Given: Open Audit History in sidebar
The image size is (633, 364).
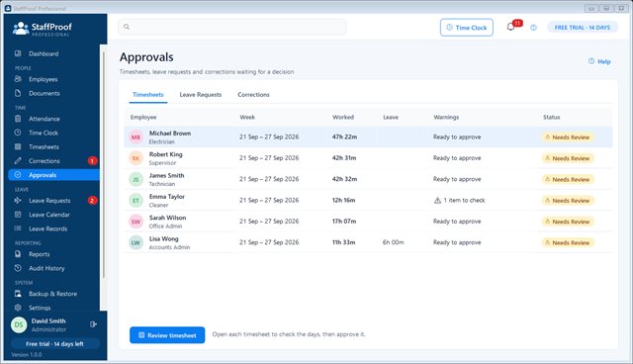Looking at the screenshot, I should point(53,268).
